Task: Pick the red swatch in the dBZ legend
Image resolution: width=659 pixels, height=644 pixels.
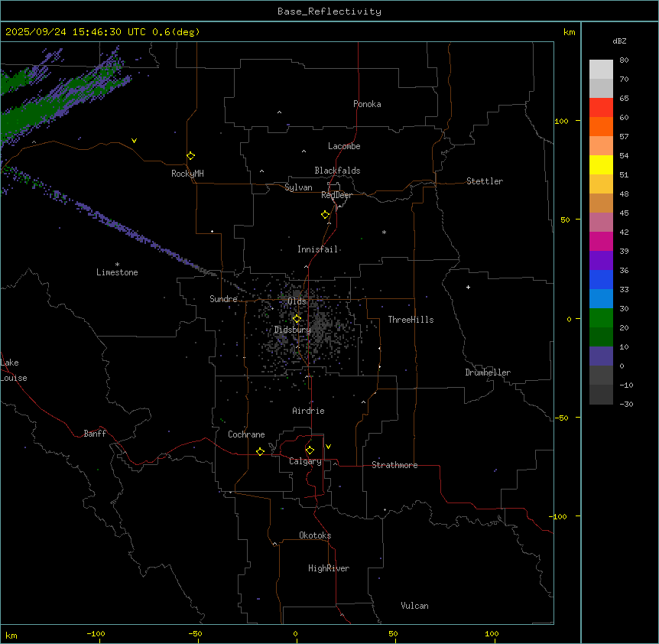Action: 601,107
